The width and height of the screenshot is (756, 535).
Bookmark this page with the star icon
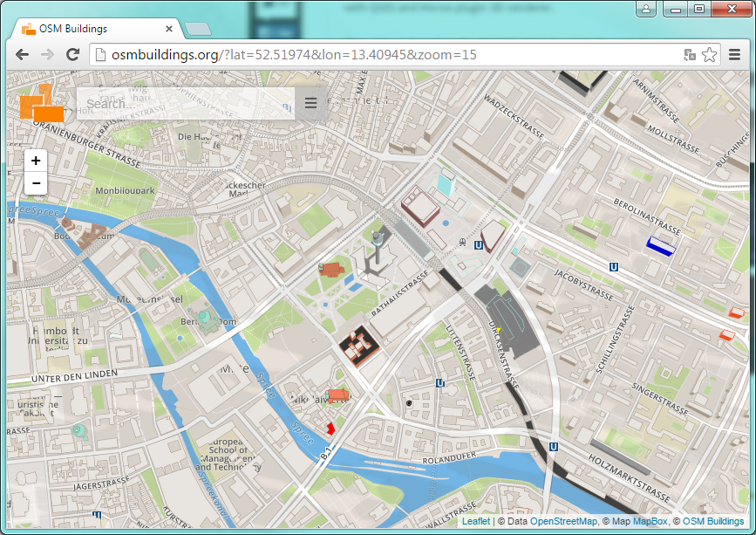click(x=710, y=54)
